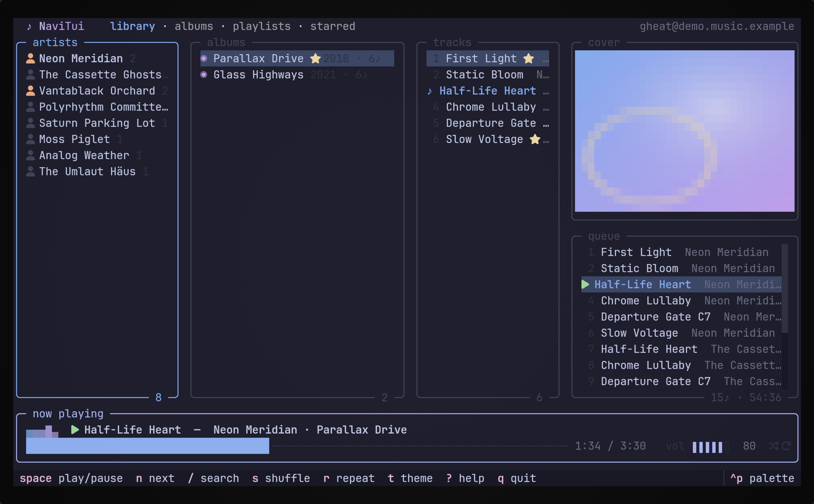Click the q quit shortcut
The image size is (814, 504).
(517, 478)
